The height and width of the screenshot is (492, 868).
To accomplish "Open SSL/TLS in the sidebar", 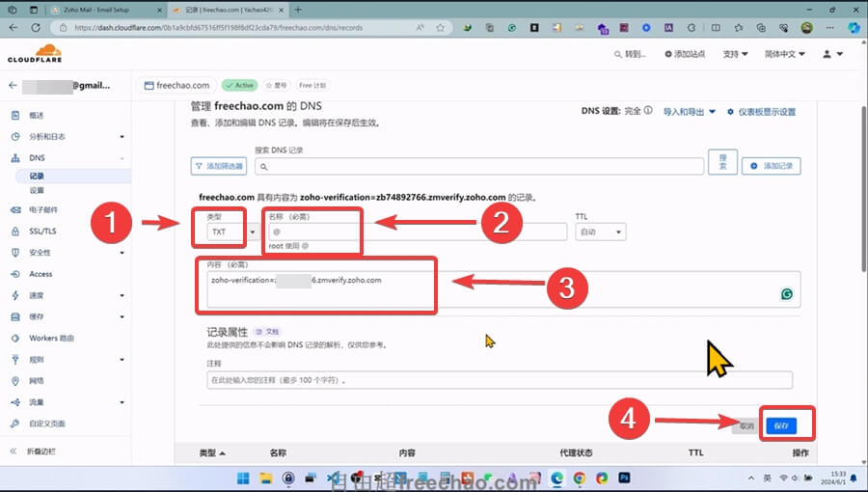I will coord(42,232).
